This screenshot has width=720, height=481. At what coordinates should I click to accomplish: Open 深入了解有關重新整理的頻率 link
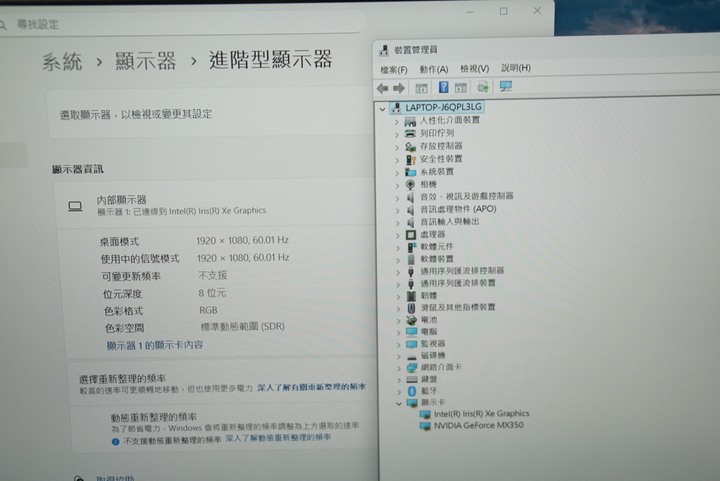[311, 387]
